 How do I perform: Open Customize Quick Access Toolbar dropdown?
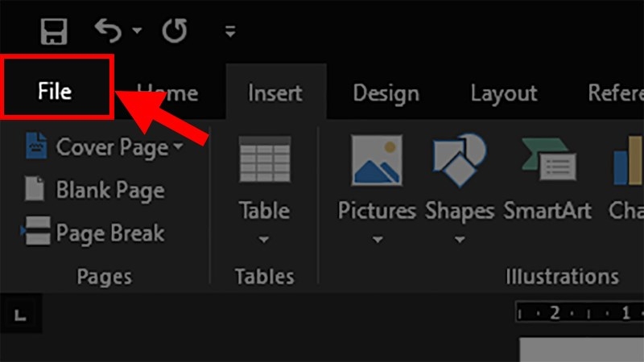[x=230, y=32]
